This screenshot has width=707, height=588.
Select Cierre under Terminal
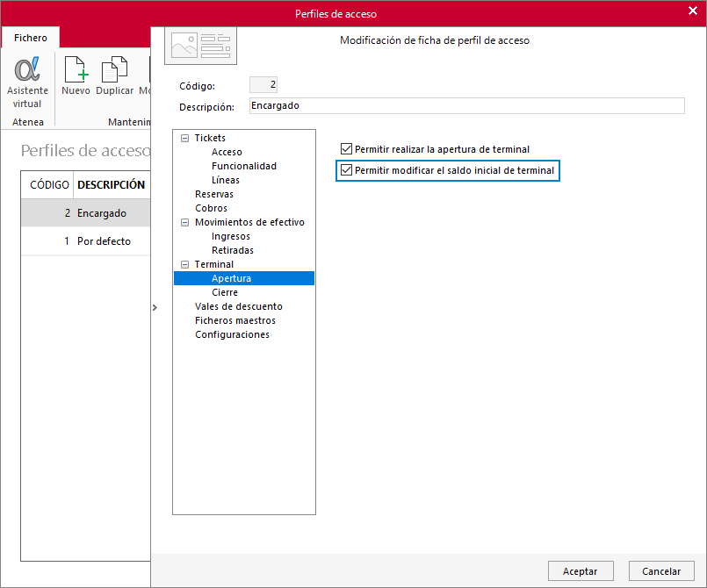click(x=225, y=292)
